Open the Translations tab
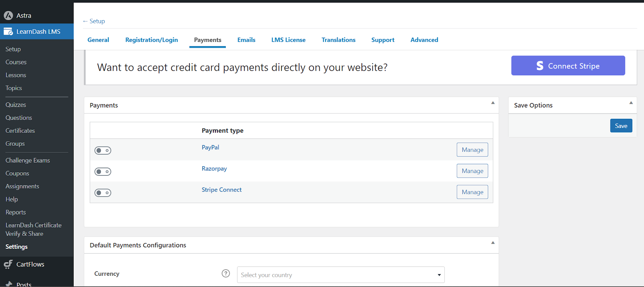The height and width of the screenshot is (287, 644). tap(339, 40)
